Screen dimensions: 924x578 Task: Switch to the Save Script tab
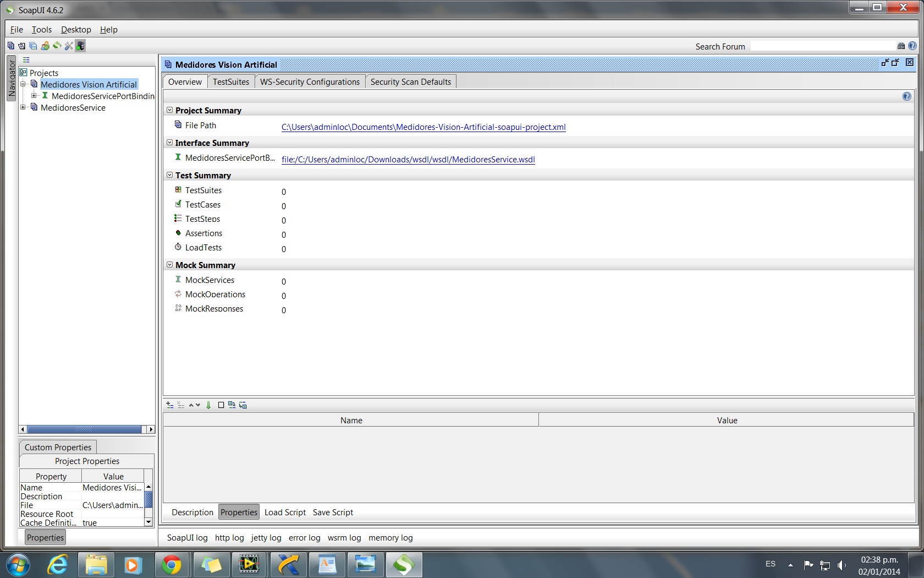pos(333,512)
